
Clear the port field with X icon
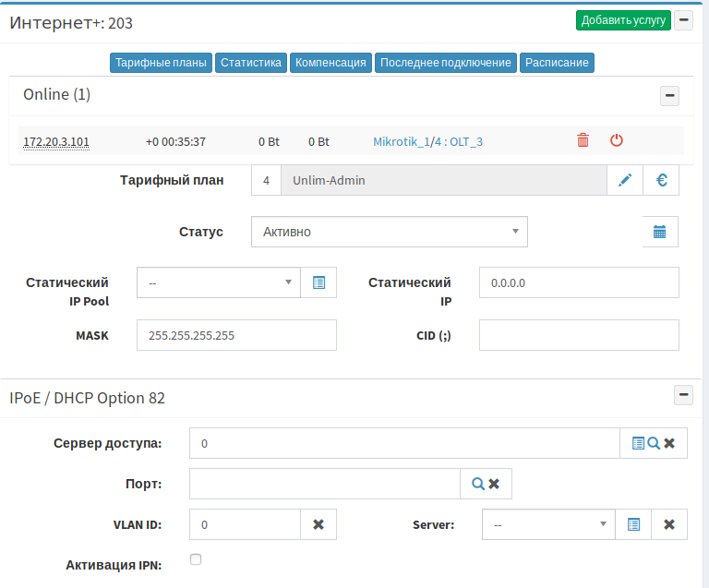click(x=494, y=484)
